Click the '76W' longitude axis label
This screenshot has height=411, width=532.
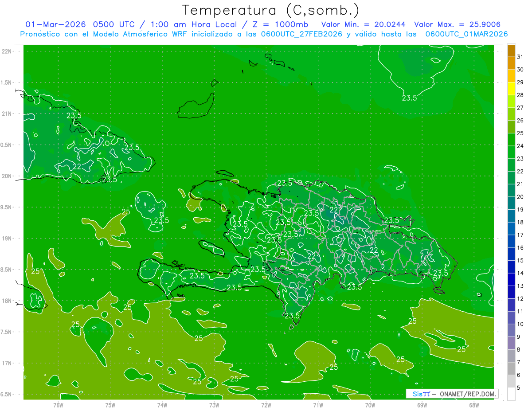tap(58, 405)
